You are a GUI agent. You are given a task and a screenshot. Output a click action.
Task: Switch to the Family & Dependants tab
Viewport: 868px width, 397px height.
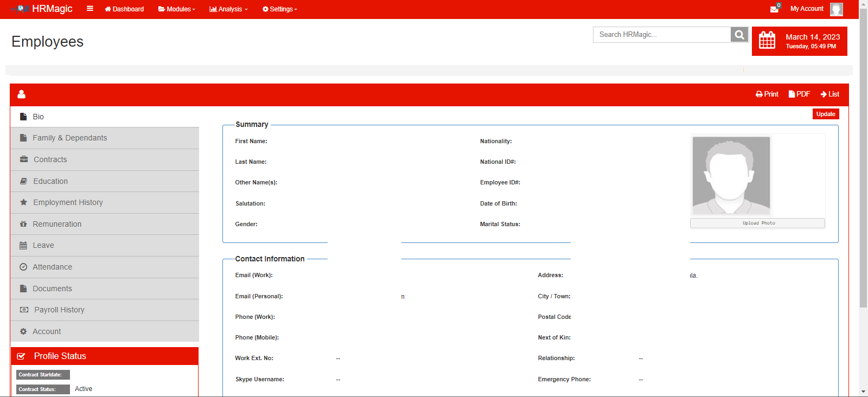pos(70,138)
